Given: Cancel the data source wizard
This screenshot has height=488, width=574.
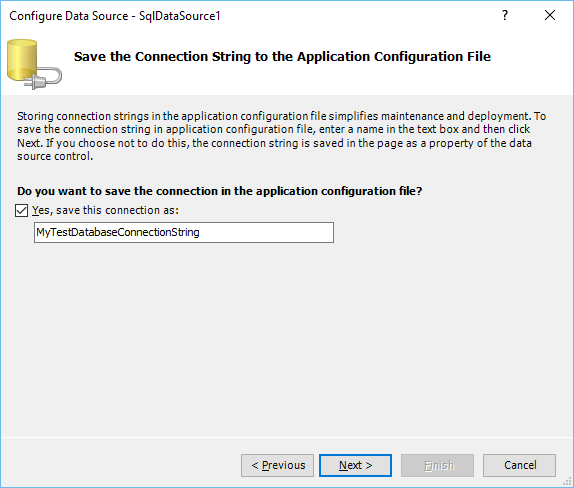Looking at the screenshot, I should 519,465.
